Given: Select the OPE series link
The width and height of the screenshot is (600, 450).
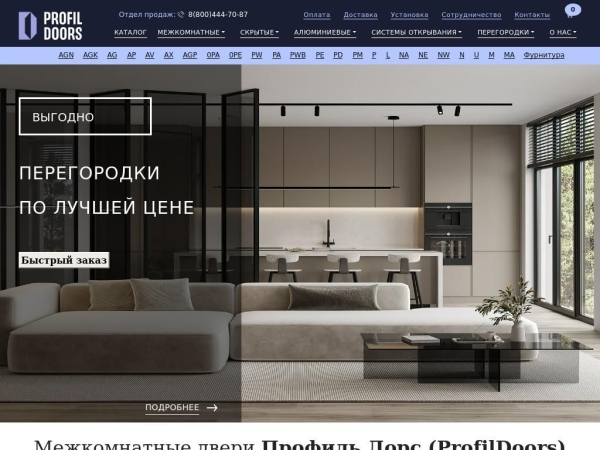Looking at the screenshot, I should [x=235, y=55].
